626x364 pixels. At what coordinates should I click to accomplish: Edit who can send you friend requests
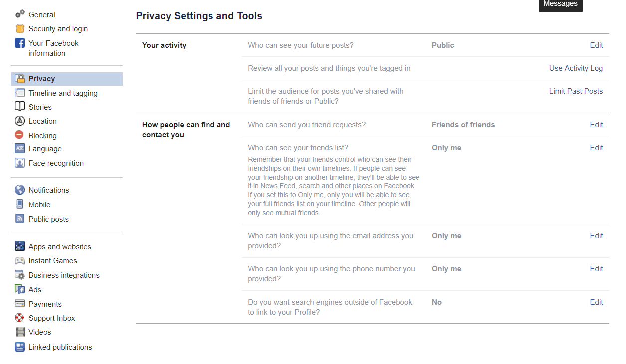596,125
